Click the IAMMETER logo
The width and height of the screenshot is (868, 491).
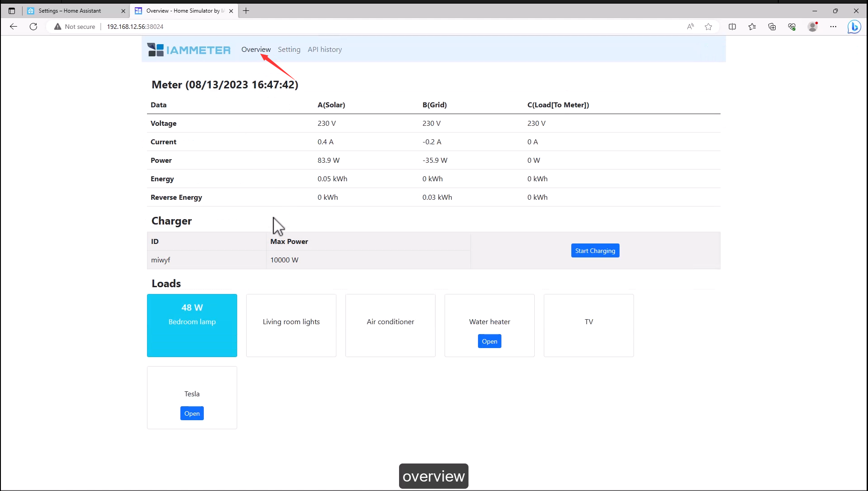point(188,50)
